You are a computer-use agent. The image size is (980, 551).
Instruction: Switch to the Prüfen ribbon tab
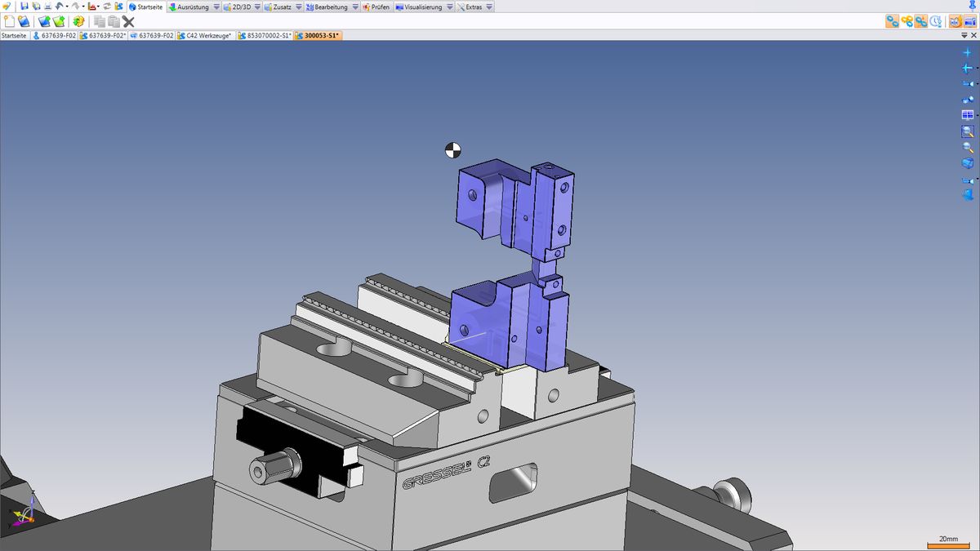point(376,7)
